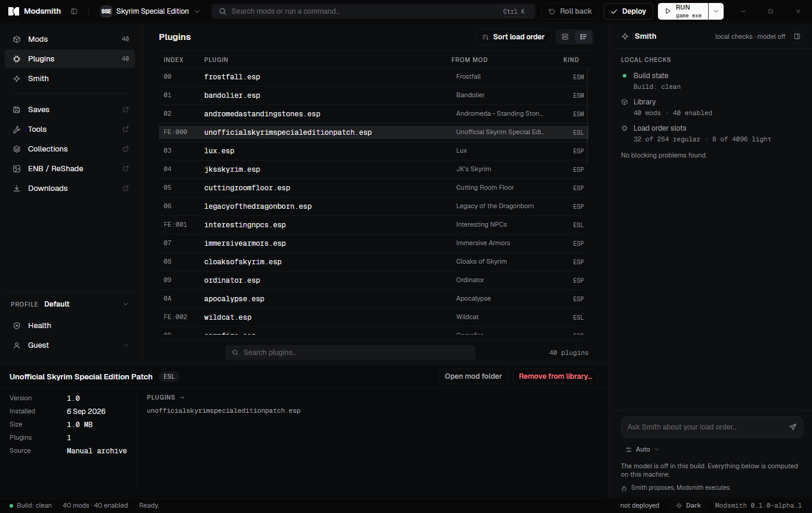This screenshot has height=513, width=812.
Task: Follow the PLUGINS arrow link in details
Action: click(165, 397)
